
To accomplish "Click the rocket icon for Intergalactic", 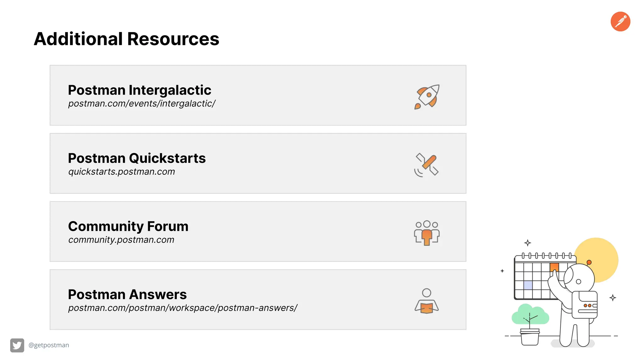I will (x=427, y=97).
